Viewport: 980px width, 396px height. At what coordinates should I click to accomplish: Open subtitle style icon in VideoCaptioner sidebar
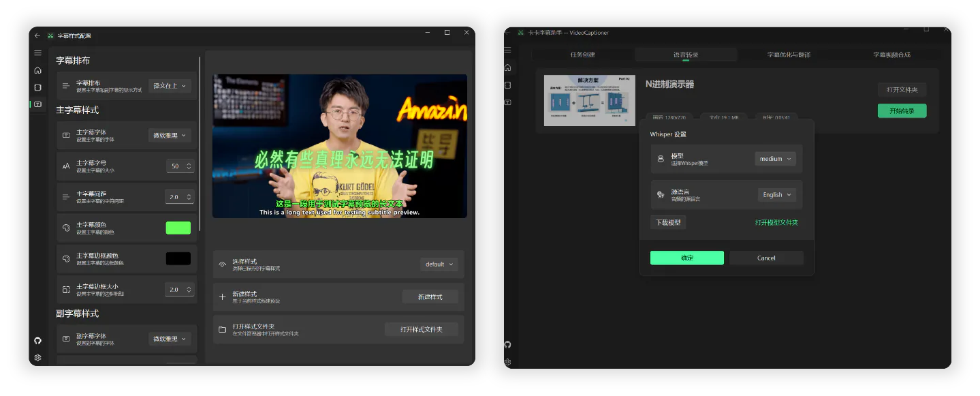click(x=507, y=102)
